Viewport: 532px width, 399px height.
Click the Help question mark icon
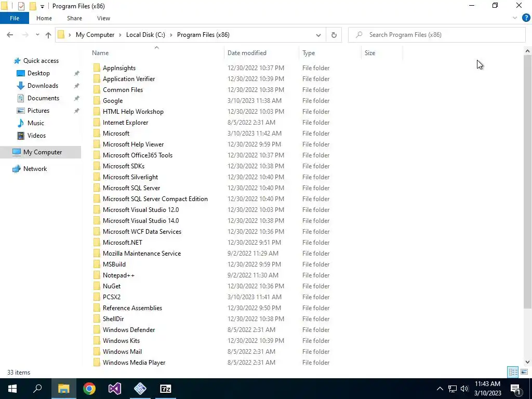(x=526, y=18)
